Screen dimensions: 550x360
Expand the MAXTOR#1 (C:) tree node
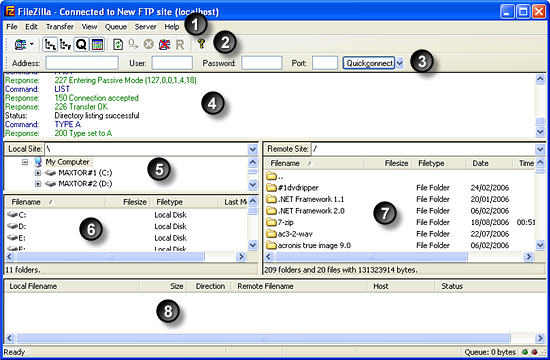(x=38, y=173)
